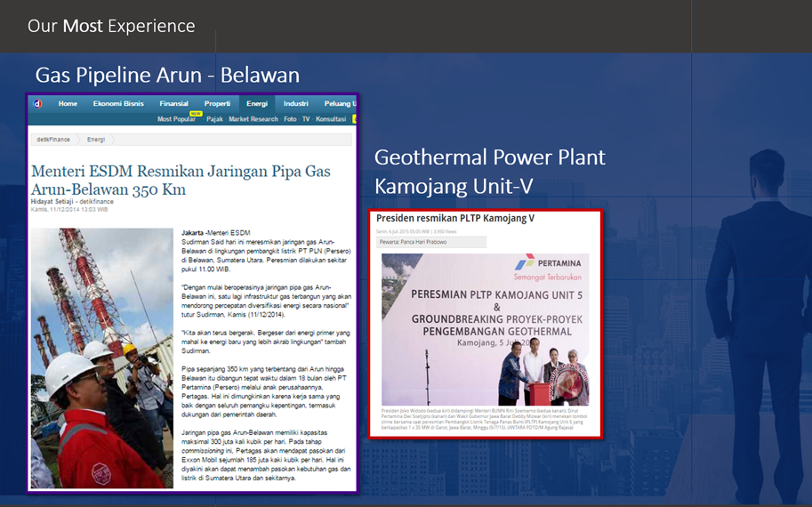Click the NEW badge above Most Popular
Image resolution: width=812 pixels, height=507 pixels.
tap(196, 113)
